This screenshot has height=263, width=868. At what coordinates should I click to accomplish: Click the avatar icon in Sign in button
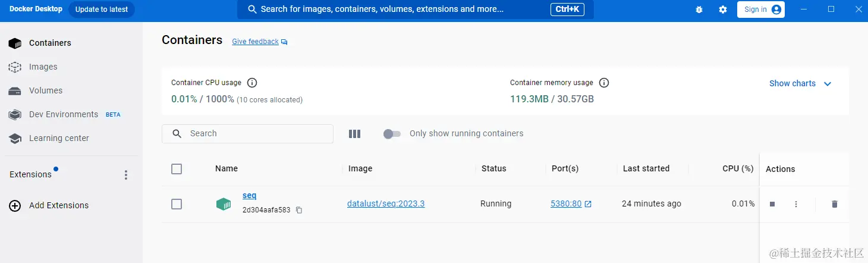[776, 10]
